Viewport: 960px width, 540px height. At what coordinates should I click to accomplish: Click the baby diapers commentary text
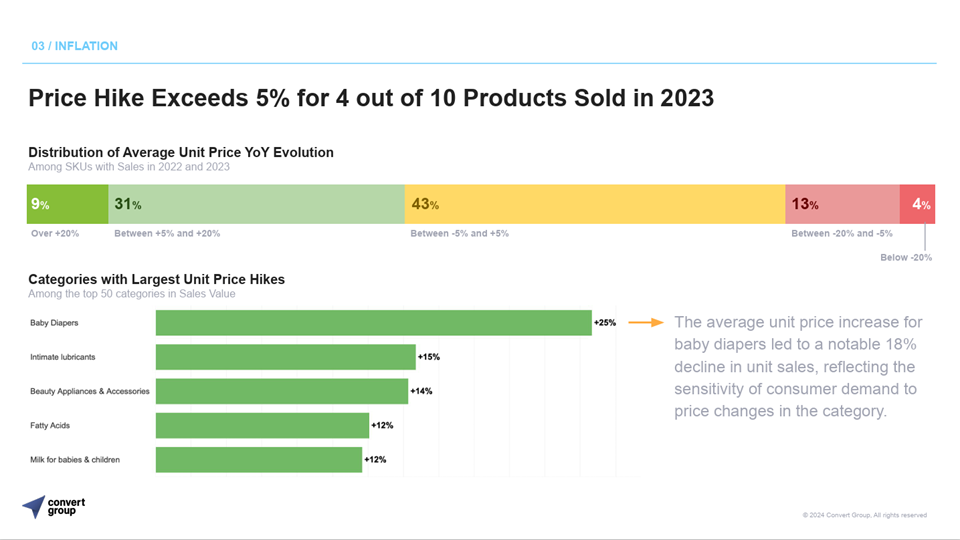(798, 367)
